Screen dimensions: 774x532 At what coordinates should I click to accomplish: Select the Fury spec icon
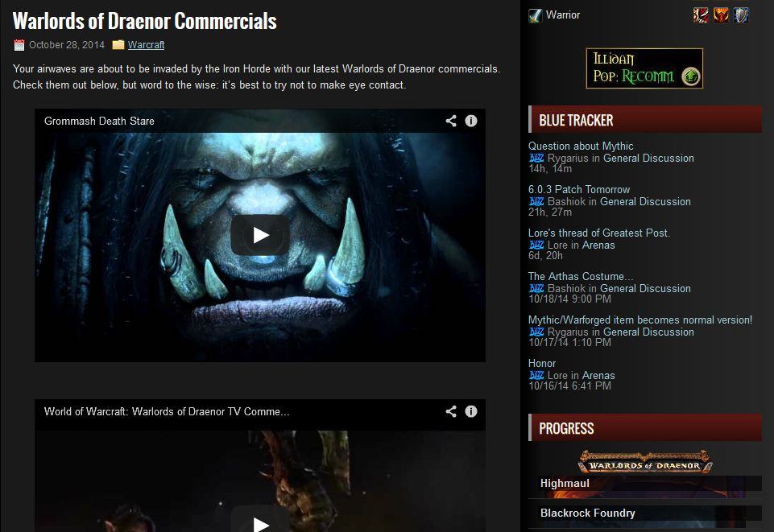click(720, 14)
